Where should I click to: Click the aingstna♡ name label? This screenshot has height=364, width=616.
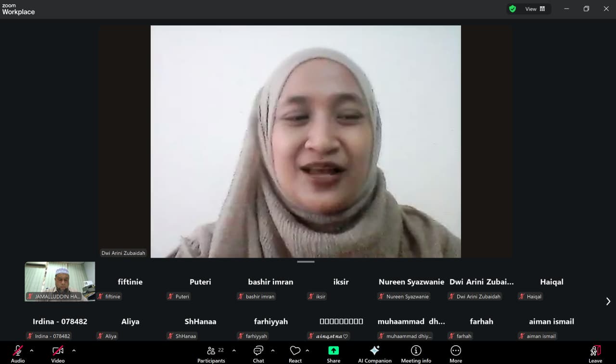(332, 336)
